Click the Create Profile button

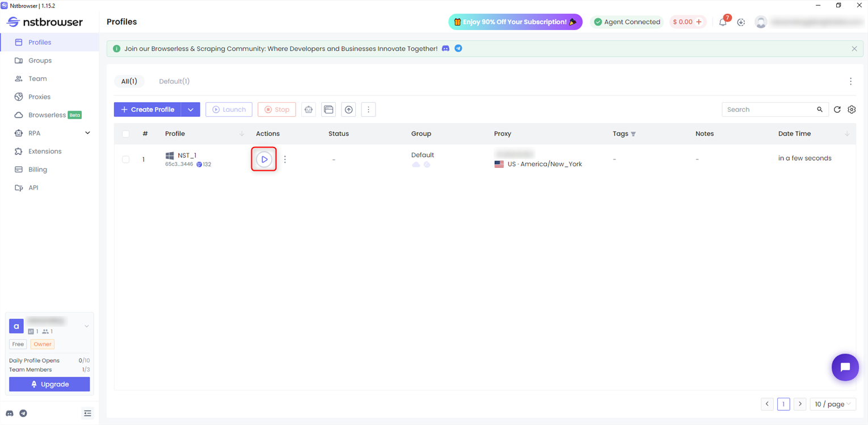(148, 110)
